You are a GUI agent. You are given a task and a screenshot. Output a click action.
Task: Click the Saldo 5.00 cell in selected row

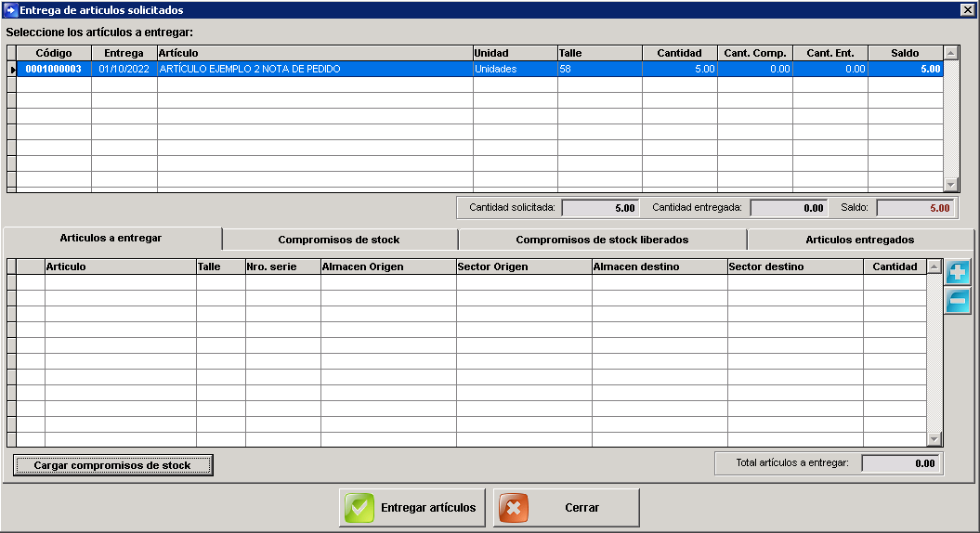(x=905, y=69)
